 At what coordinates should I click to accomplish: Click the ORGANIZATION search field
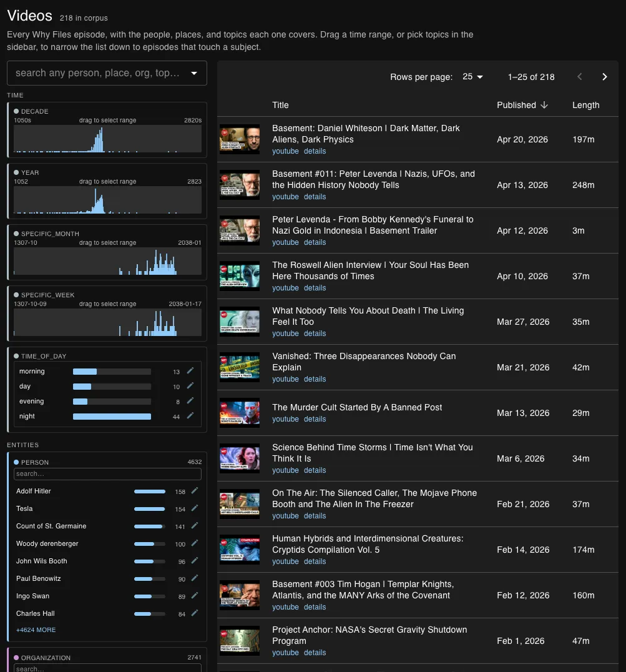107,668
